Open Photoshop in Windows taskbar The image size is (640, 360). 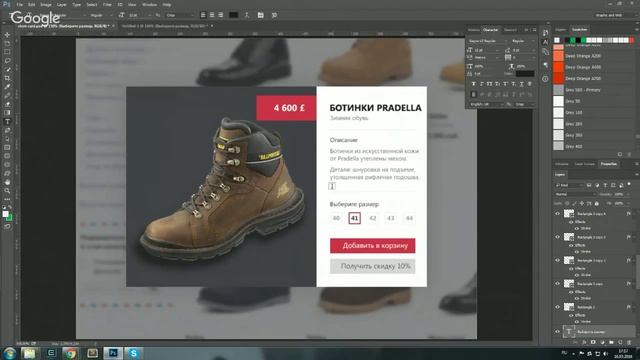[113, 353]
